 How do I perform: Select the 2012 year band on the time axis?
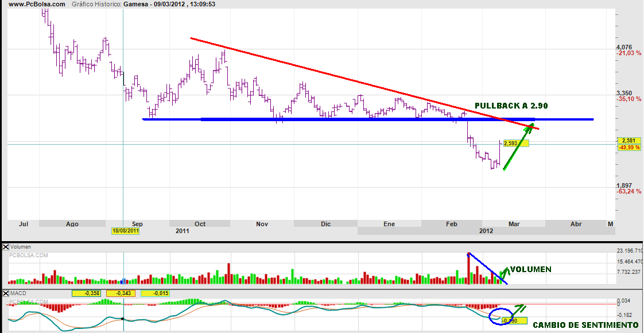point(486,231)
